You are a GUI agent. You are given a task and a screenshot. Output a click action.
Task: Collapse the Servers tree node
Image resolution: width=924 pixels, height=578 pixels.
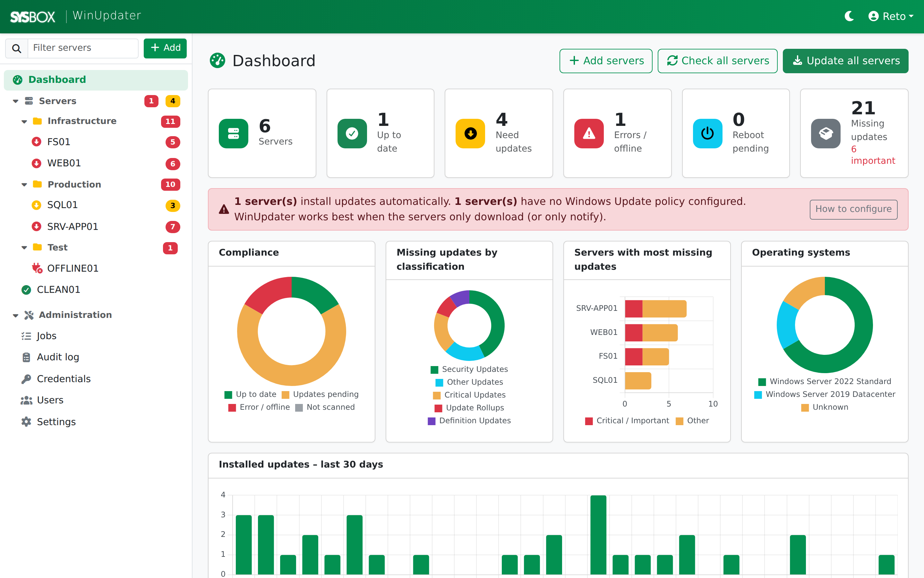tap(15, 101)
